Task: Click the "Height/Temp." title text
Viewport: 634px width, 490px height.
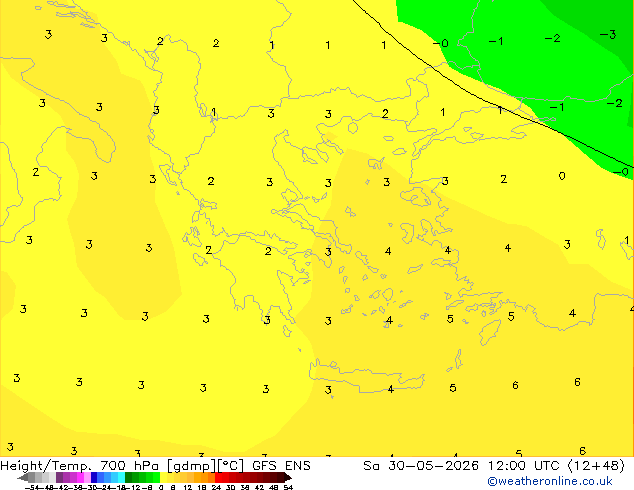Action: 46,466
